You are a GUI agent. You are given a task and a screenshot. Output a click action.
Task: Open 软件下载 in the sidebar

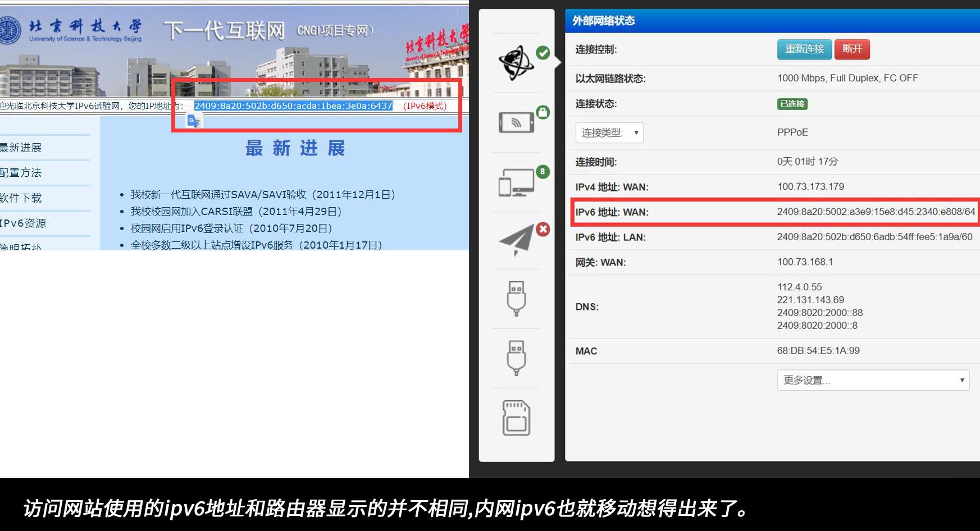[21, 198]
